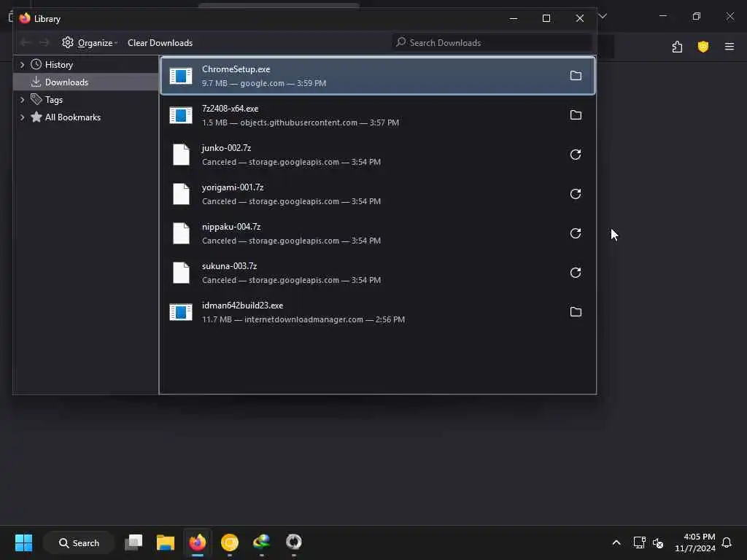Click the sukuna-003.7z blank file icon

click(x=181, y=273)
